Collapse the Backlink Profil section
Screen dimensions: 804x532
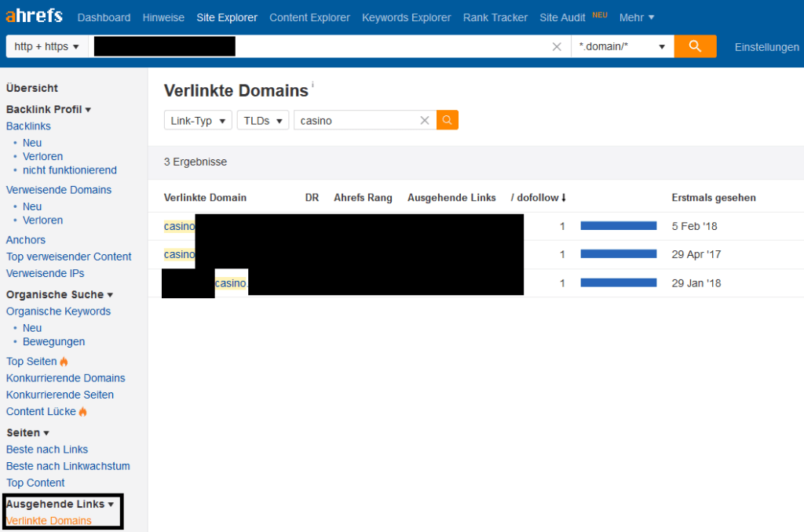(x=48, y=109)
